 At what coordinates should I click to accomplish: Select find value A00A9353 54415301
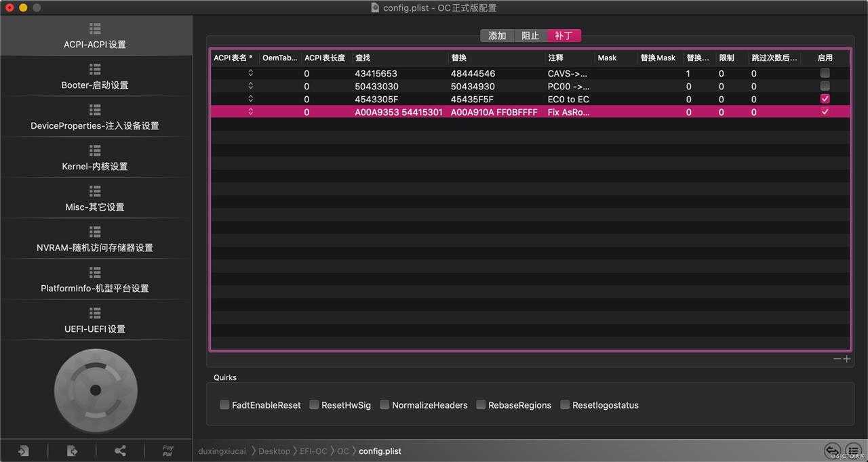[x=399, y=112]
